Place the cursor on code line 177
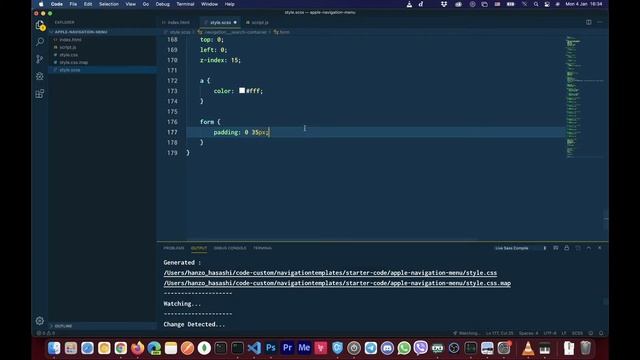 (x=376, y=132)
